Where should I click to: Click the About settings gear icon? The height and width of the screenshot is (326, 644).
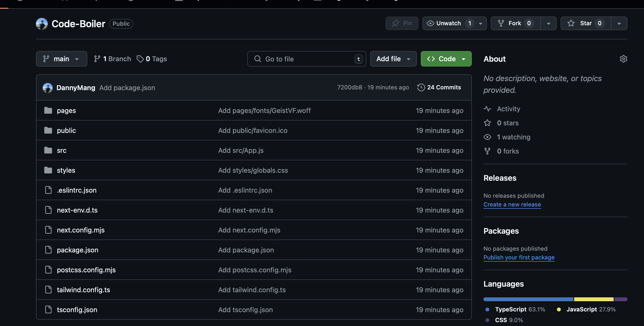point(623,59)
